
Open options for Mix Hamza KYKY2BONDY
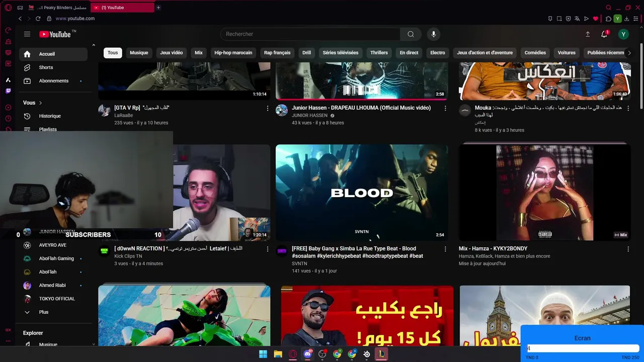[x=628, y=249]
